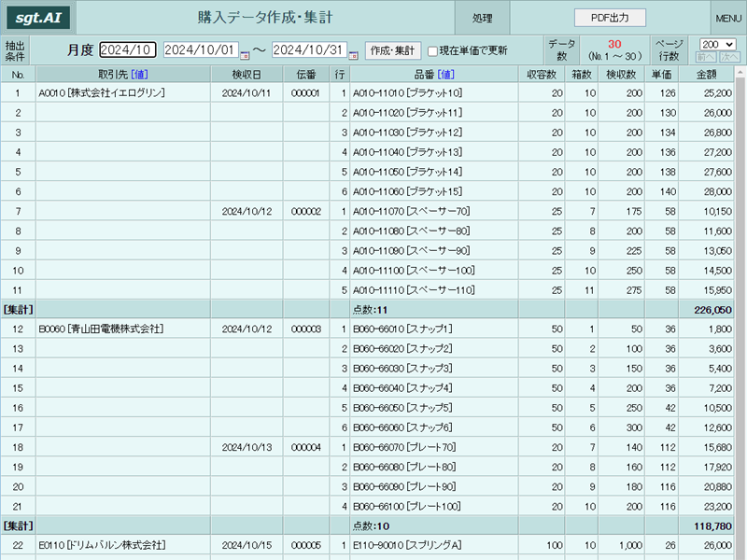Click part B060-66040 [スナップ4]

tap(402, 388)
